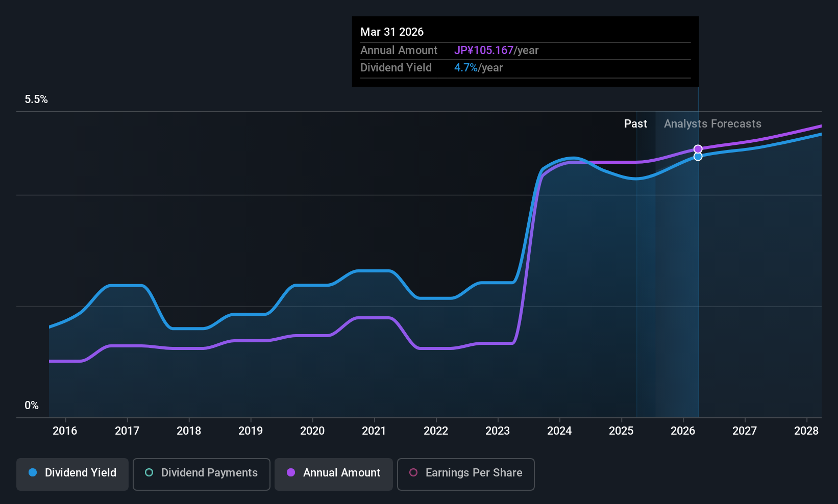838x504 pixels.
Task: Enable the Dividend Payments series
Action: (x=202, y=474)
